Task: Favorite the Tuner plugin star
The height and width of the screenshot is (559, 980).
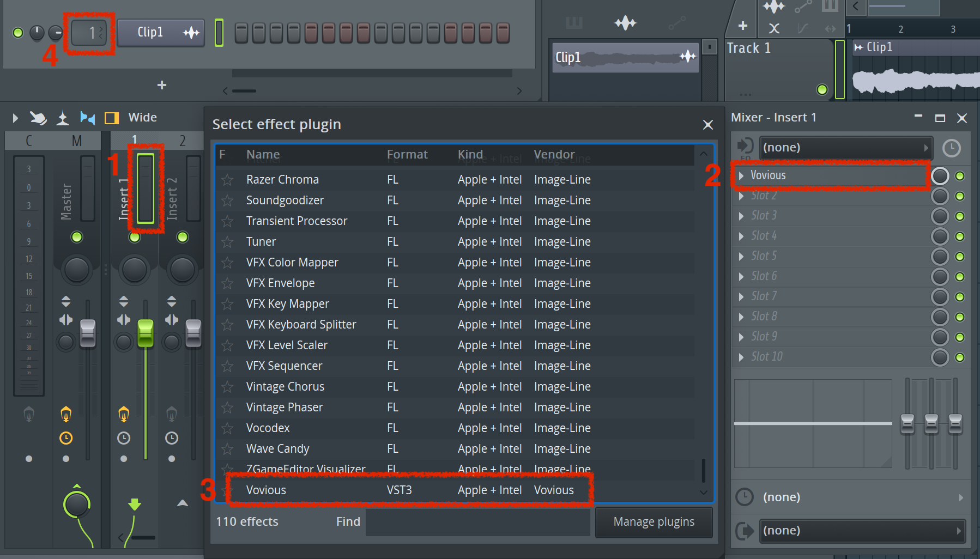Action: coord(227,242)
